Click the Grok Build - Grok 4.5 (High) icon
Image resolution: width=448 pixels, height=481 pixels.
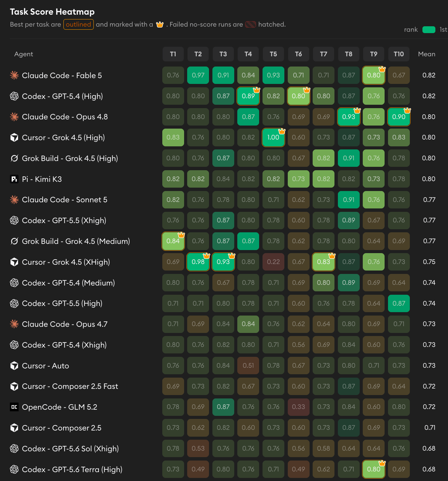click(x=14, y=158)
